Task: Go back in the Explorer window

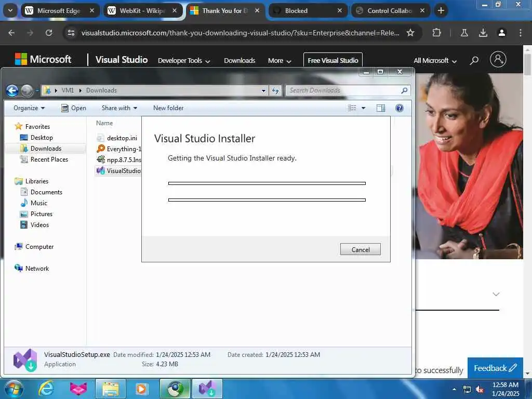Action: [12, 90]
